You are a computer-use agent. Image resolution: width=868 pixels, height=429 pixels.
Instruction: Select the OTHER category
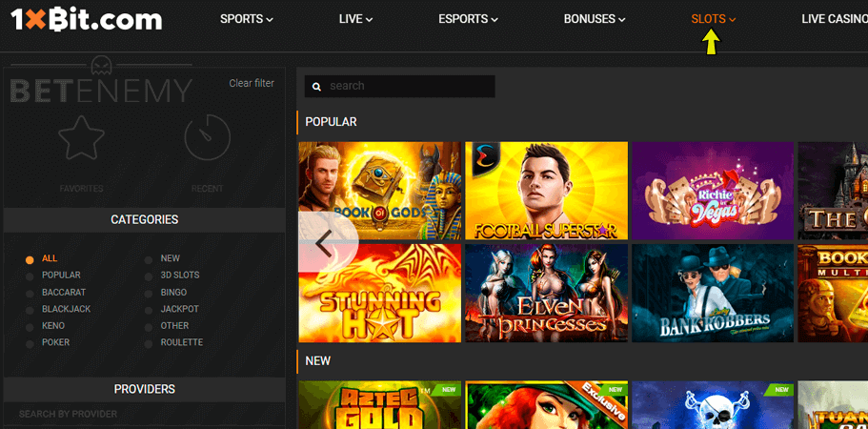174,325
